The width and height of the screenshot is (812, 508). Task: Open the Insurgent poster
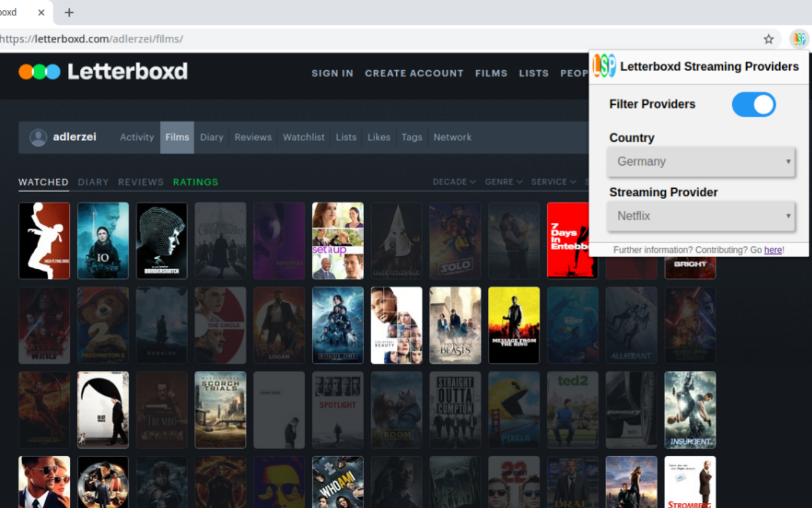(x=690, y=410)
